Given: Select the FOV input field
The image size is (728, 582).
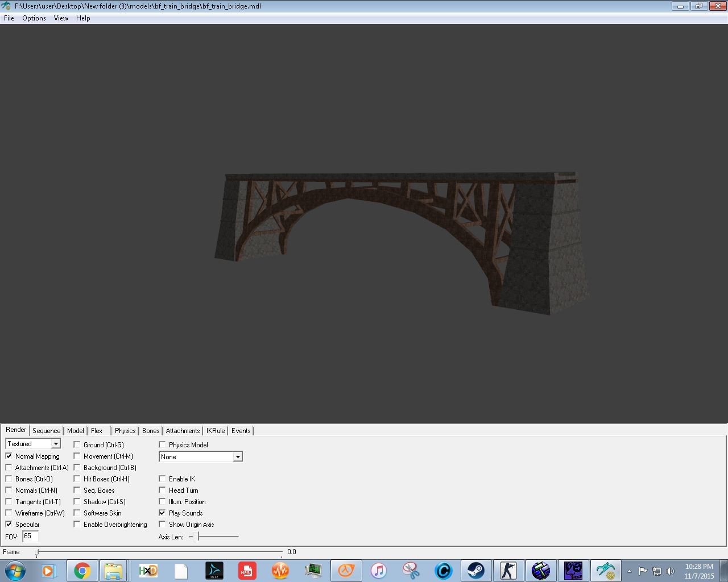Looking at the screenshot, I should (x=30, y=536).
